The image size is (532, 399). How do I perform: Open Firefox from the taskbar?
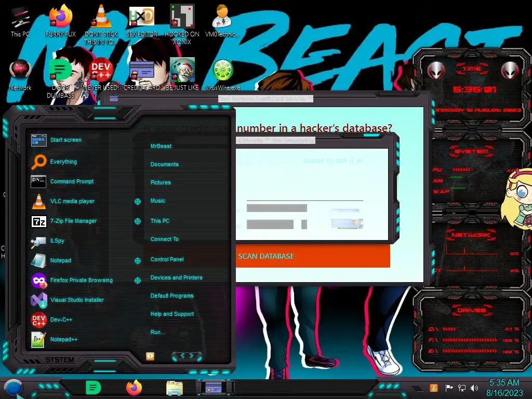click(x=134, y=388)
